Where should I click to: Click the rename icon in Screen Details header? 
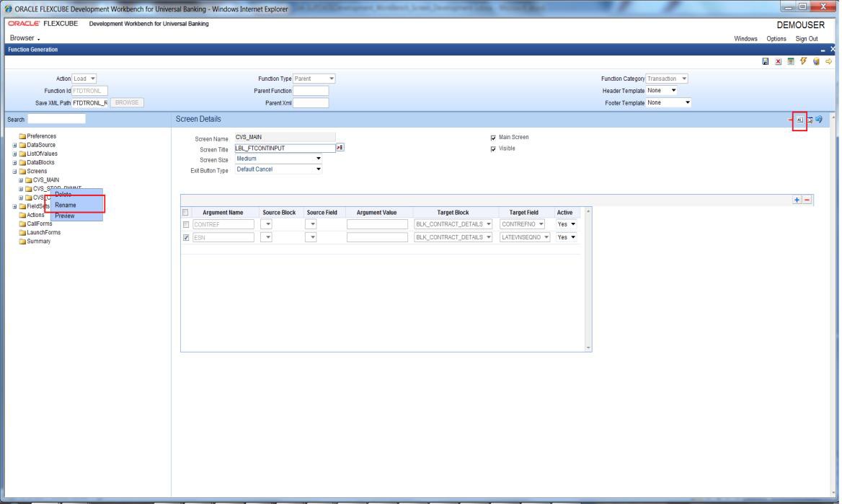click(799, 120)
